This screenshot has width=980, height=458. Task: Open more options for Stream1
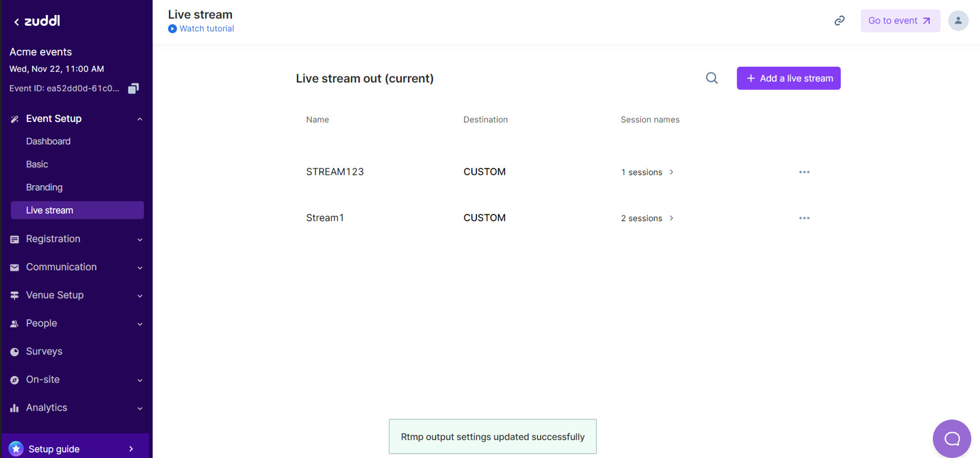804,218
